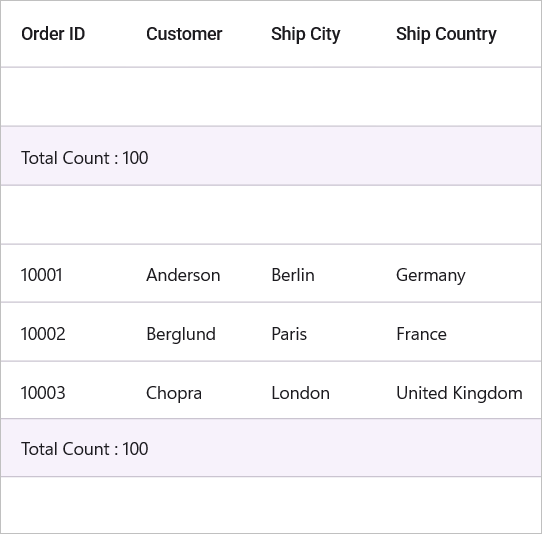Viewport: 542px width, 534px height.
Task: Sort by the Ship City column header
Action: coord(306,35)
